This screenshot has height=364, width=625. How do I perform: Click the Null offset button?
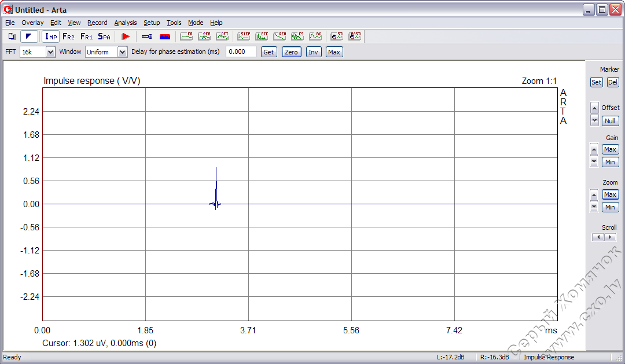click(610, 121)
